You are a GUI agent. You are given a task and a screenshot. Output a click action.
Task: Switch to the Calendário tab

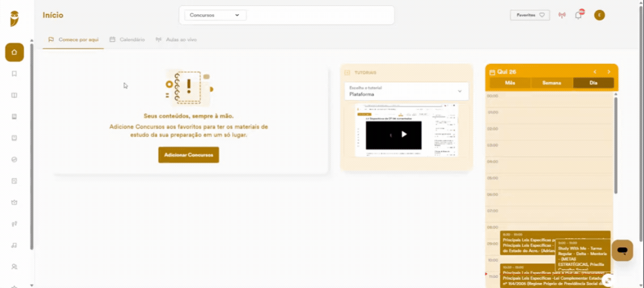pos(127,40)
